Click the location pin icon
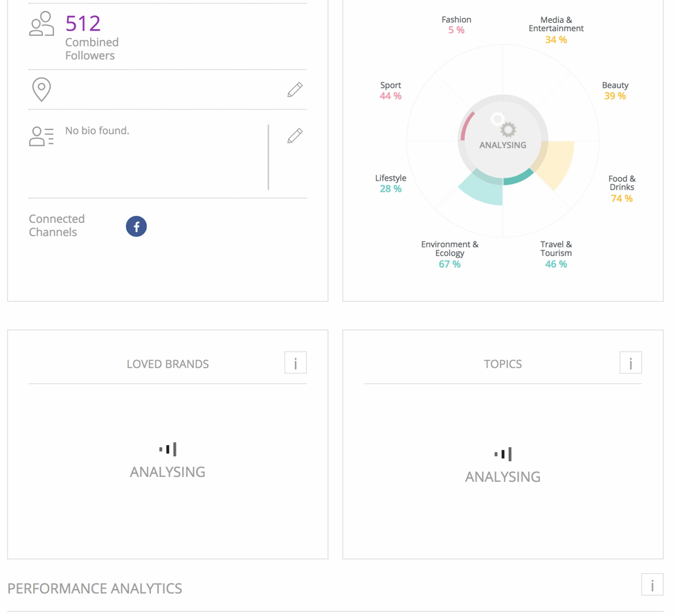Image resolution: width=675 pixels, height=616 pixels. click(42, 89)
